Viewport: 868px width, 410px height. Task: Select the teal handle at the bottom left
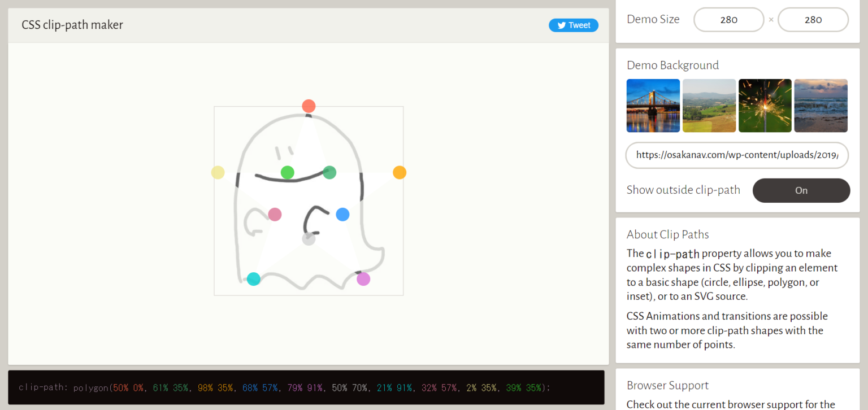coord(254,278)
